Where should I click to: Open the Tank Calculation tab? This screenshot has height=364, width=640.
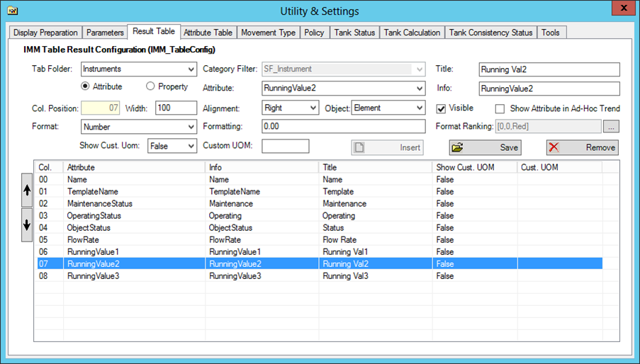412,33
